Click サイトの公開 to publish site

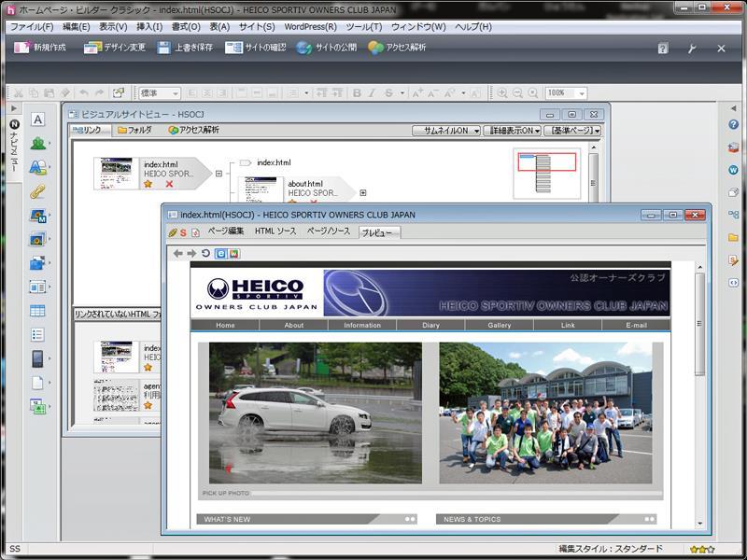[326, 48]
